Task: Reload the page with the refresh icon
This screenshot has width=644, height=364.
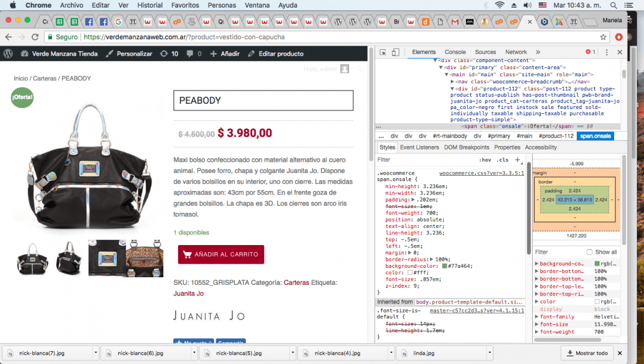Action: (x=35, y=37)
